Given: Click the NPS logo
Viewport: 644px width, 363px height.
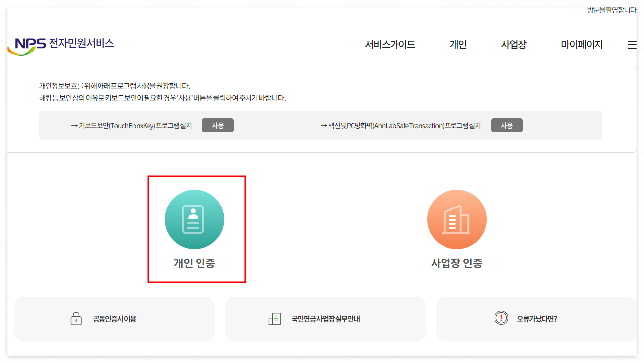Looking at the screenshot, I should (60, 44).
